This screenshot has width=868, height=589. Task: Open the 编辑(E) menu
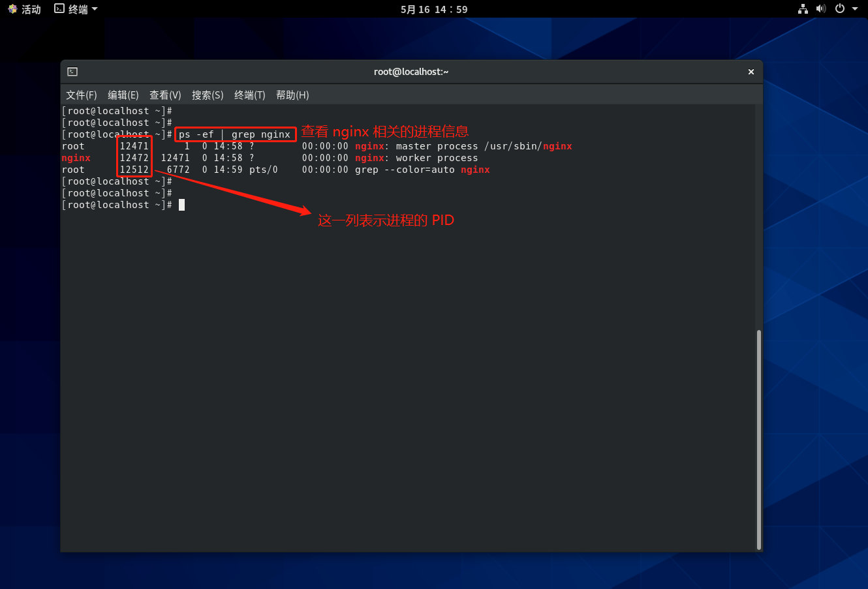[123, 95]
